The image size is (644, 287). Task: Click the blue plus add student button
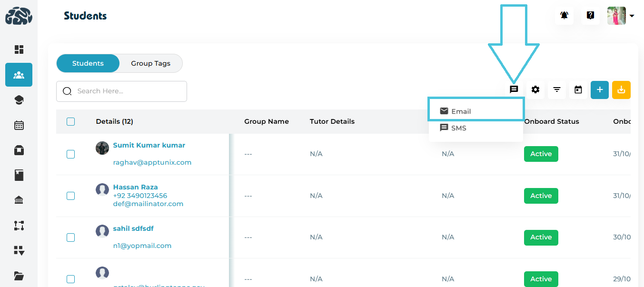tap(600, 89)
